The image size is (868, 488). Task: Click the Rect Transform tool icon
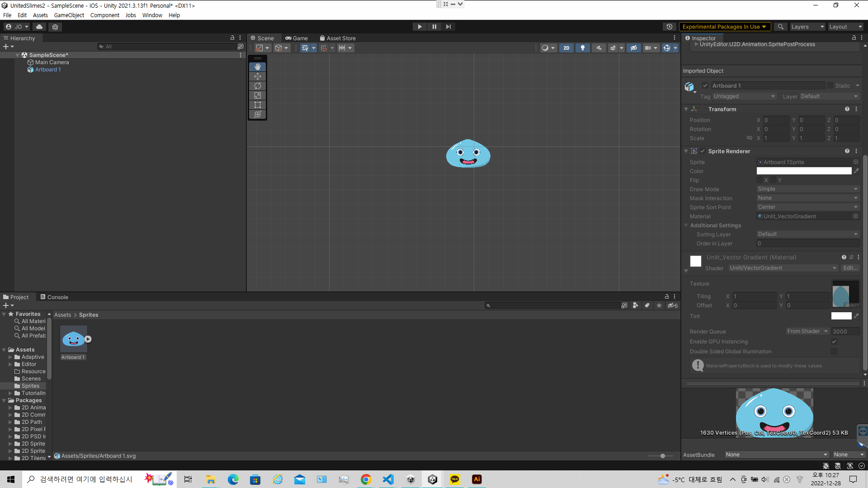258,105
